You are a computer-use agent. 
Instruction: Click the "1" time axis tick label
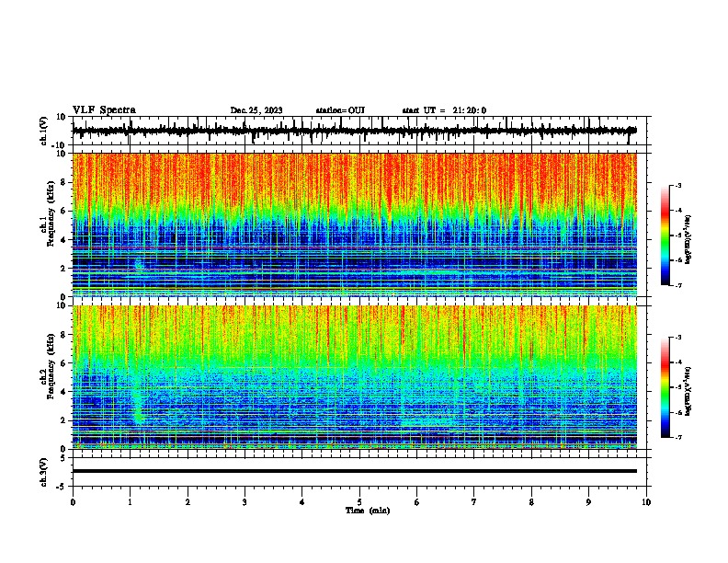(x=130, y=502)
